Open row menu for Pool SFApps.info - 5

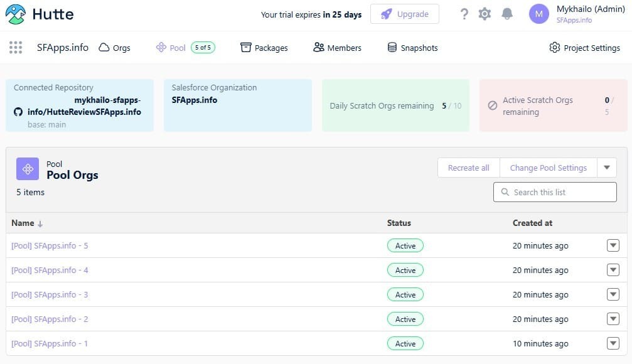coord(613,245)
